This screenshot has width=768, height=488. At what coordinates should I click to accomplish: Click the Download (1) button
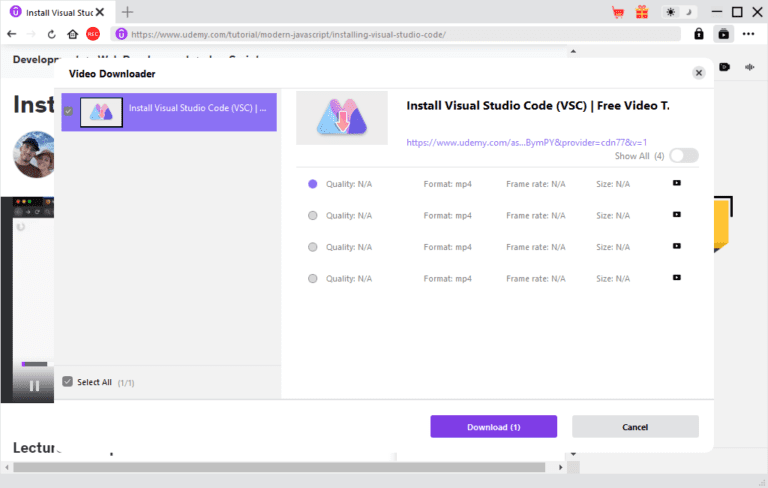pyautogui.click(x=493, y=427)
